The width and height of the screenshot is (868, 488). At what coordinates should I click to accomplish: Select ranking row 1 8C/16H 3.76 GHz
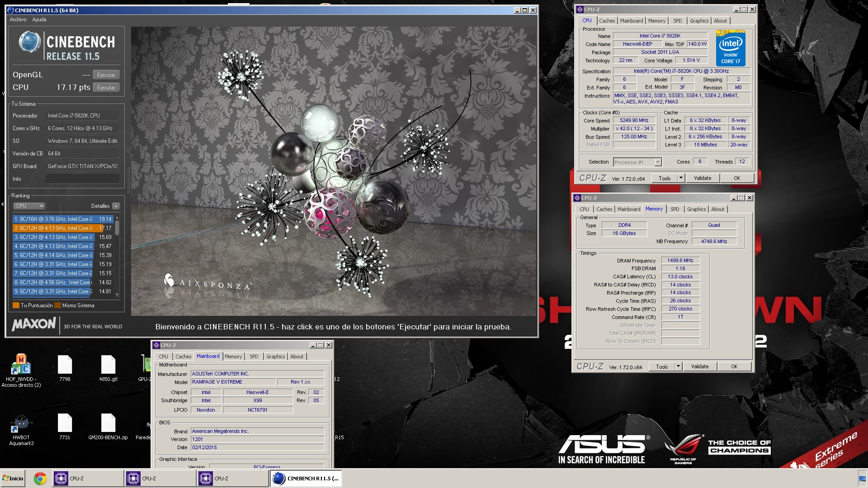(x=62, y=219)
